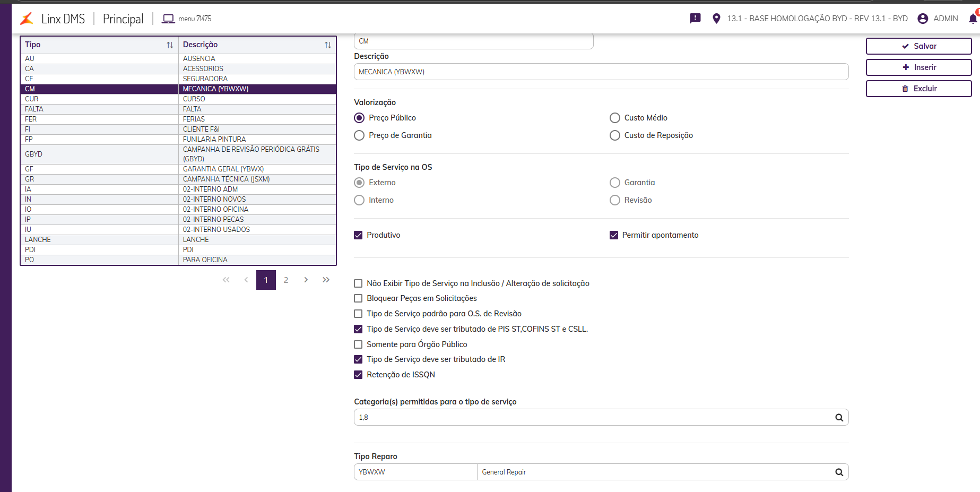Click search icon in Tipo Reparo field
This screenshot has width=980, height=492.
pos(839,472)
